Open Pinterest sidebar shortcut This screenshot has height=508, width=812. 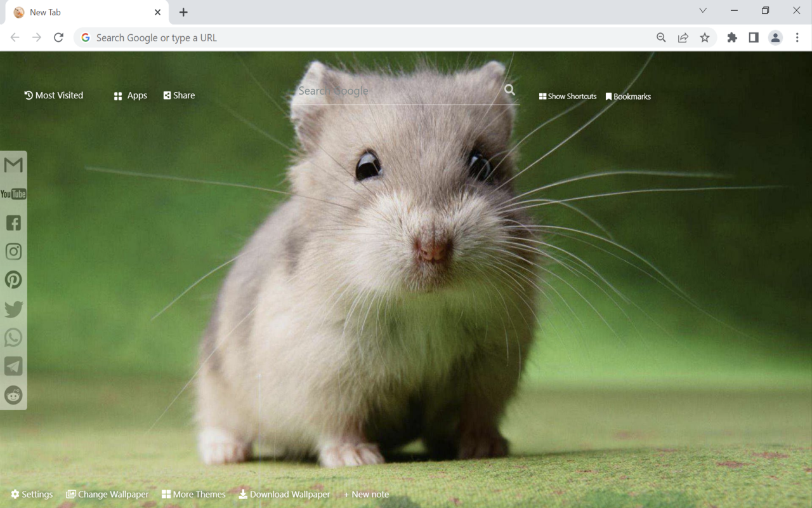tap(13, 280)
